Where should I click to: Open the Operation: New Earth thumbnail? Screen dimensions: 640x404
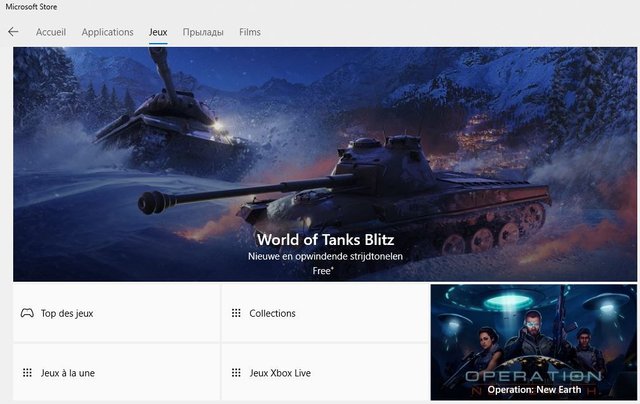(x=533, y=342)
